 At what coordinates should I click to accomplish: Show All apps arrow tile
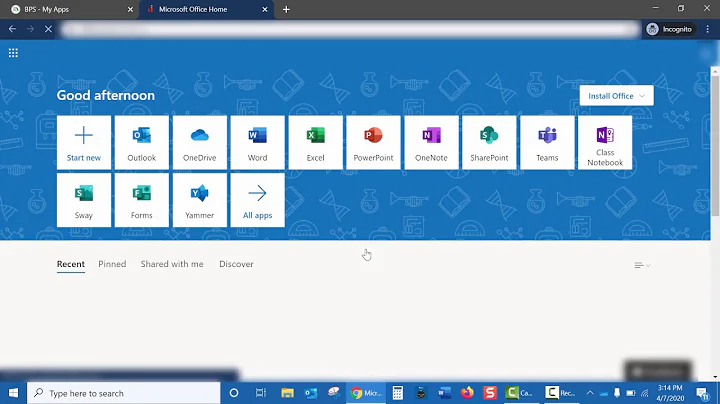(x=257, y=200)
